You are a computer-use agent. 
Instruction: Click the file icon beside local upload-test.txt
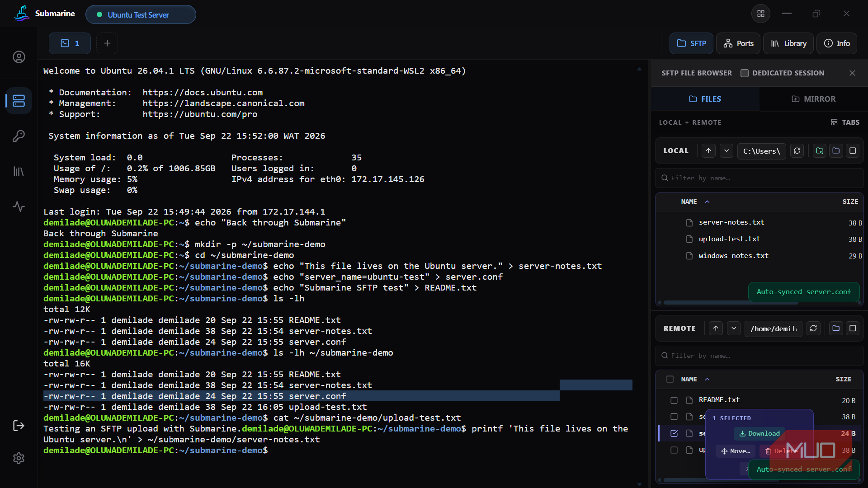(689, 239)
